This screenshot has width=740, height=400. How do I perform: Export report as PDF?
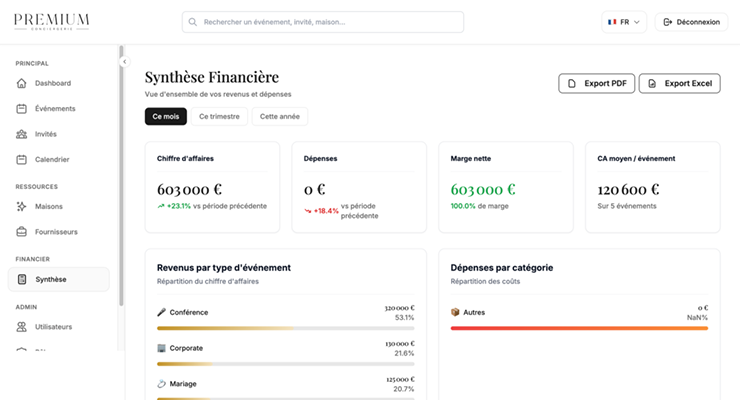coord(596,83)
